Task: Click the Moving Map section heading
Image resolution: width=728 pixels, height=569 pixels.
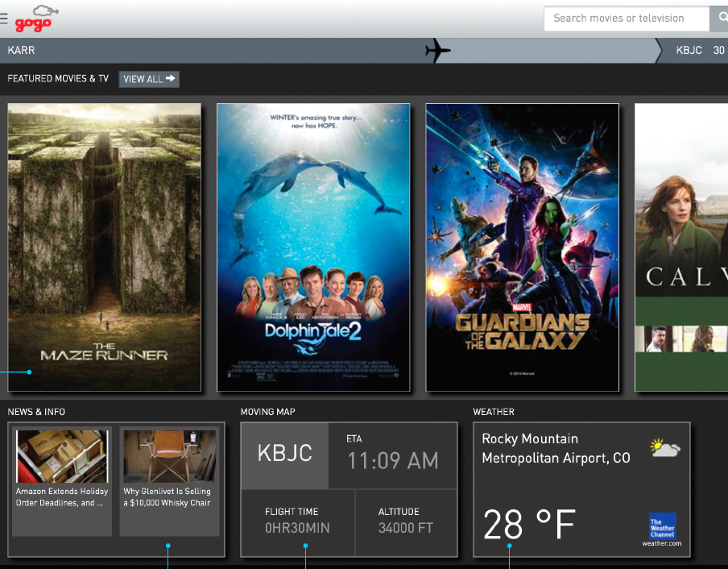Action: [x=268, y=412]
